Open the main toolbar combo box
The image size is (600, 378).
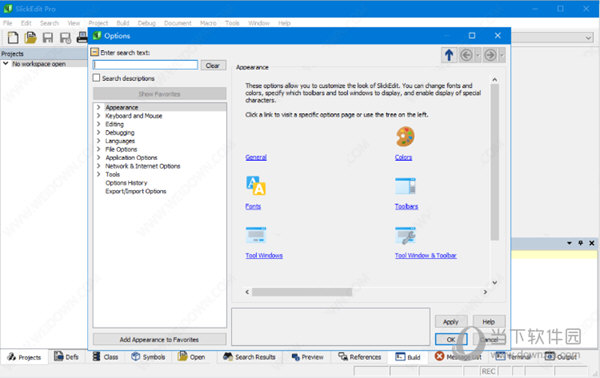point(588,37)
